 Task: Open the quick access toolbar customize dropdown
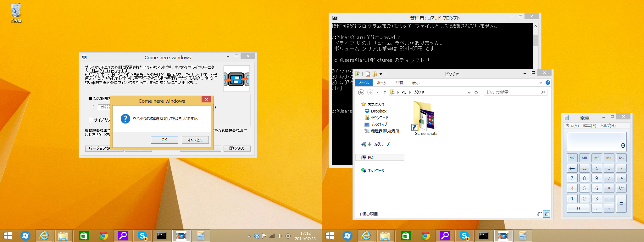click(x=380, y=74)
